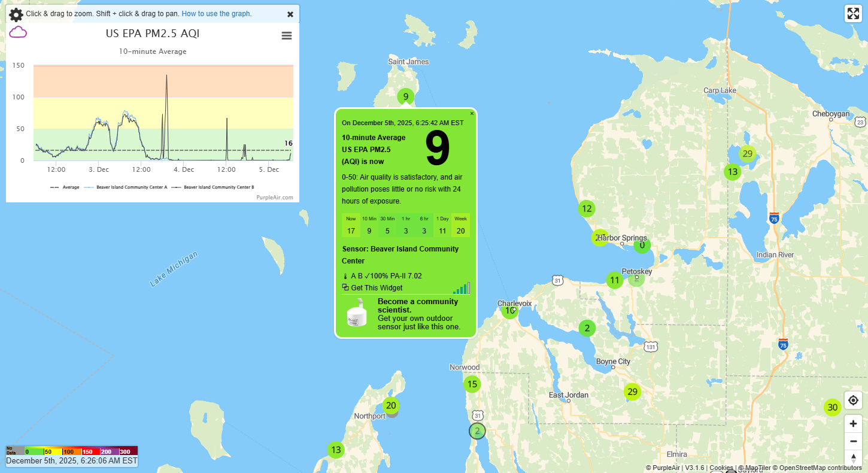Image resolution: width=868 pixels, height=473 pixels.
Task: Open graph settings gear icon
Action: [16, 14]
